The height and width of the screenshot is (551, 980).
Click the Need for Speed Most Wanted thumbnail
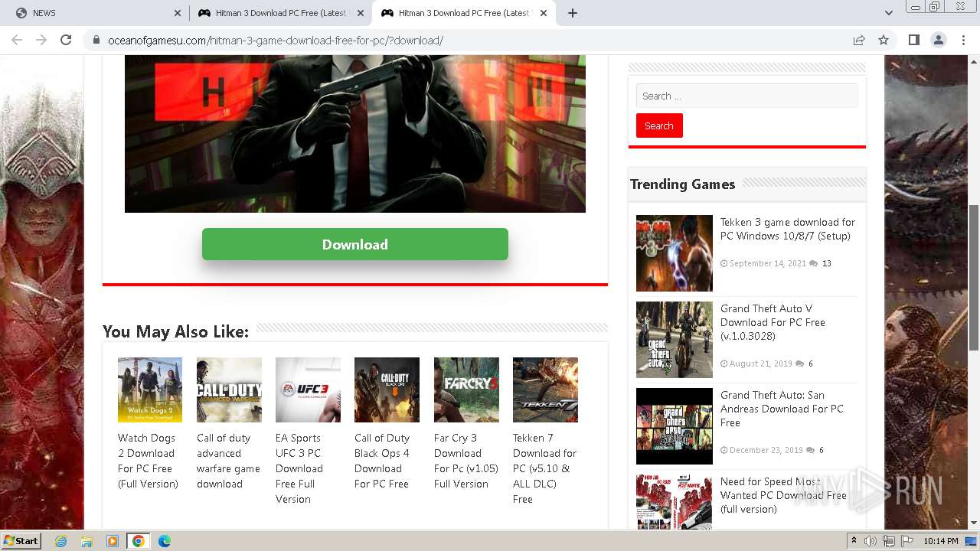tap(675, 502)
